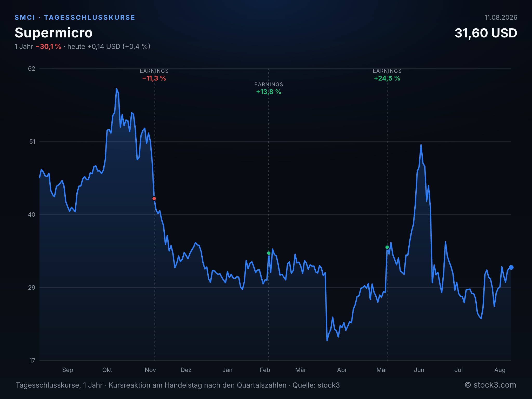Click the +13,8 % earnings reaction value

pos(269,92)
